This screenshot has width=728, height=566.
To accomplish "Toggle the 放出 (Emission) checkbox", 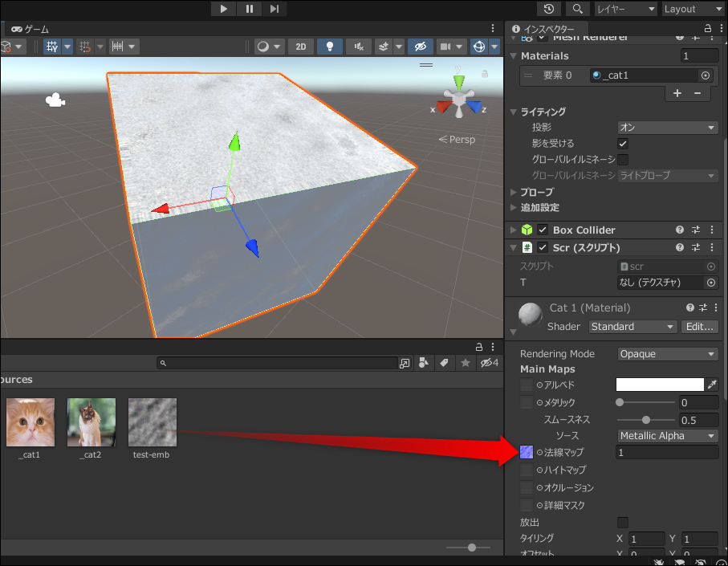I will pos(623,523).
